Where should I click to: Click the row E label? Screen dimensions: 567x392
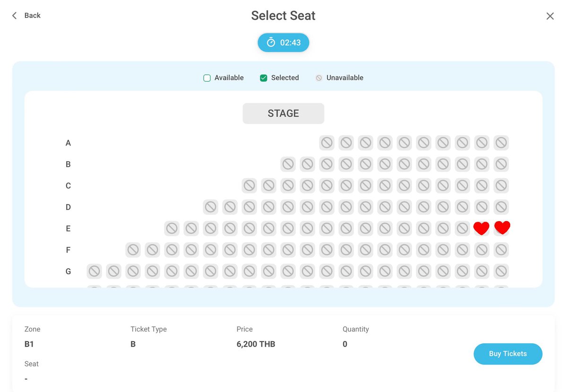click(x=68, y=229)
